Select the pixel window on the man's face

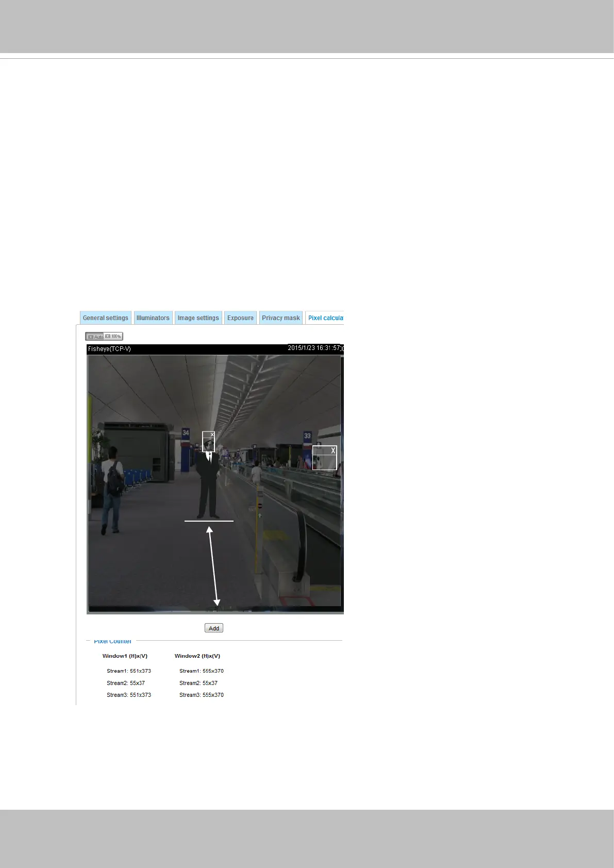pos(208,442)
